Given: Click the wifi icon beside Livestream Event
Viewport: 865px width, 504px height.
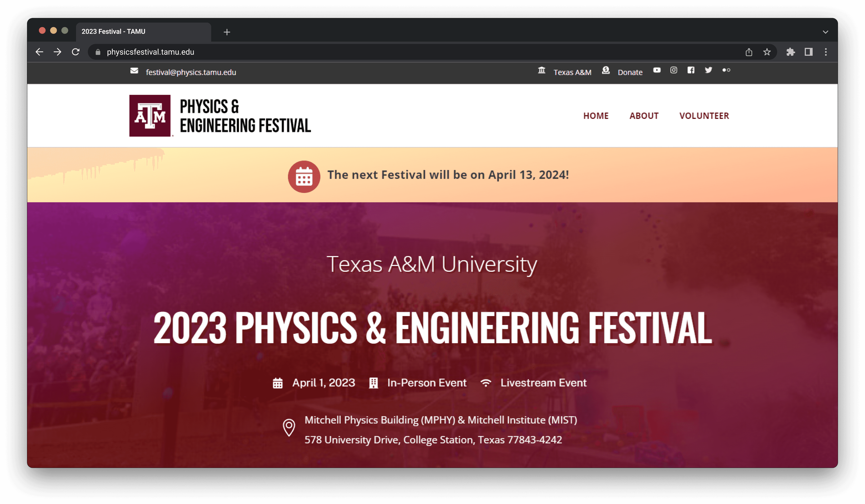Looking at the screenshot, I should [x=486, y=383].
